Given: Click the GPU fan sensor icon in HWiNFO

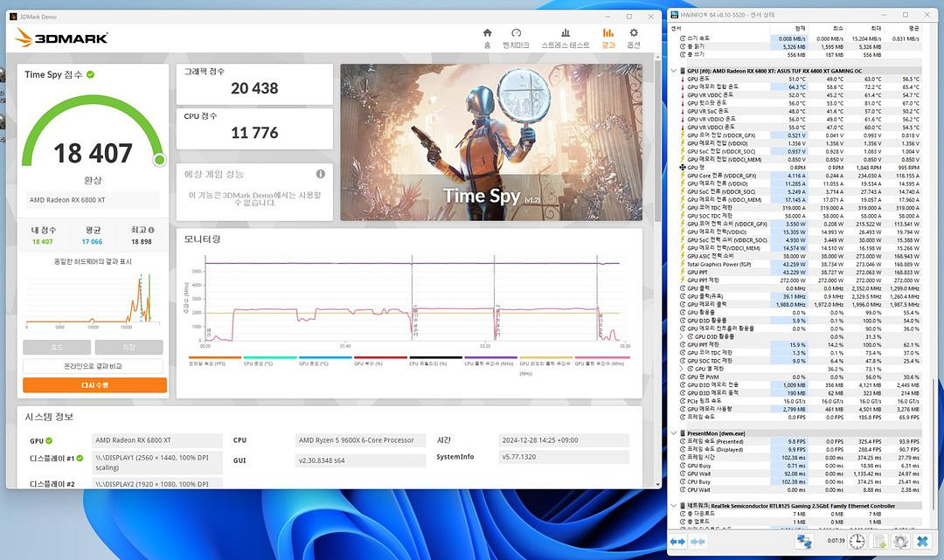Looking at the screenshot, I should (683, 167).
